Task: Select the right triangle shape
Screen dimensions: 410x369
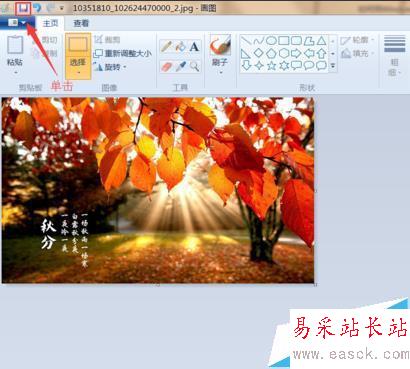Action: pos(246,53)
